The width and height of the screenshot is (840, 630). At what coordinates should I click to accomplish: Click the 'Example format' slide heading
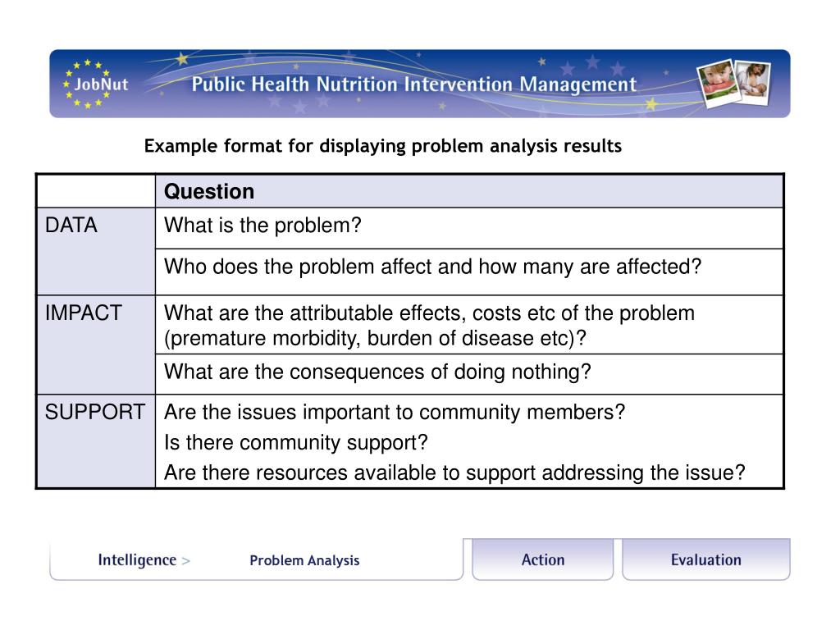pyautogui.click(x=383, y=147)
